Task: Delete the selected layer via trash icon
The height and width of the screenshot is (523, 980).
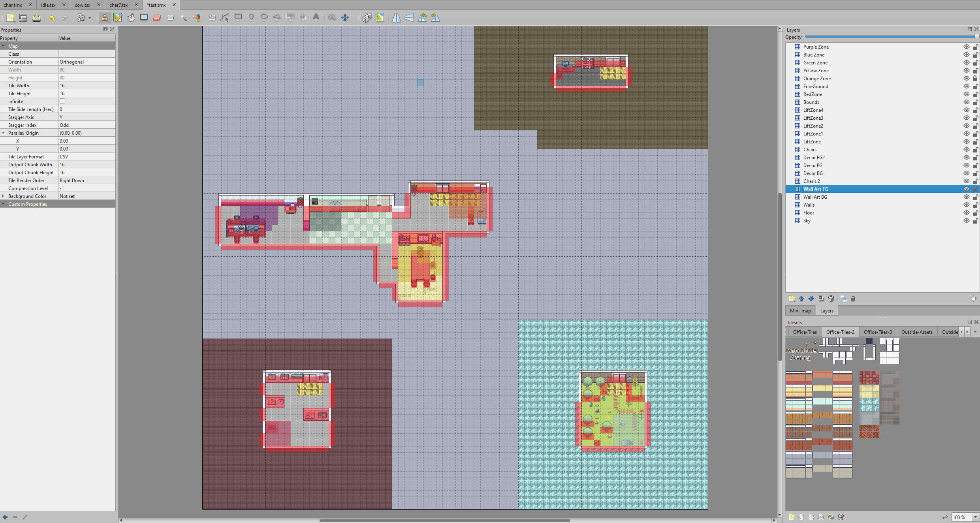Action: (831, 299)
